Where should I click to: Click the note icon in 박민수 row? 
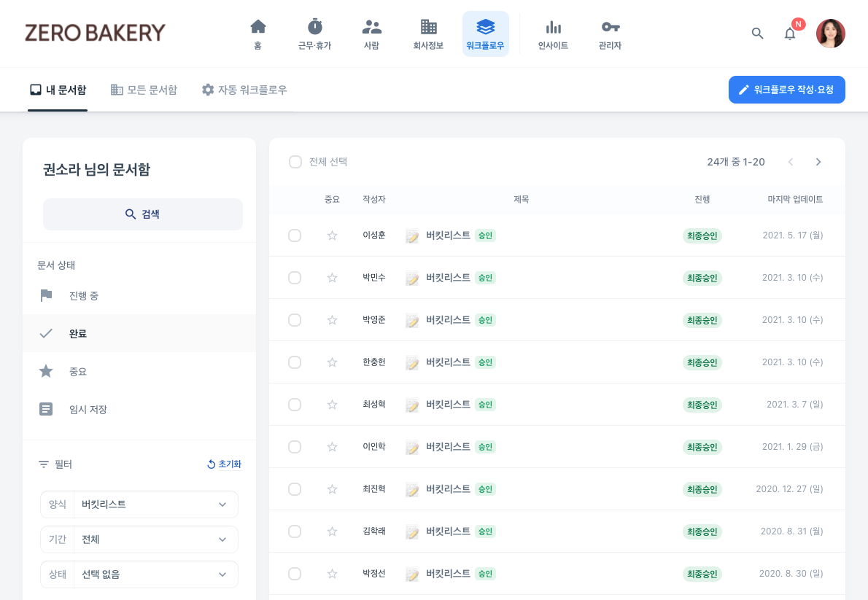coord(412,278)
